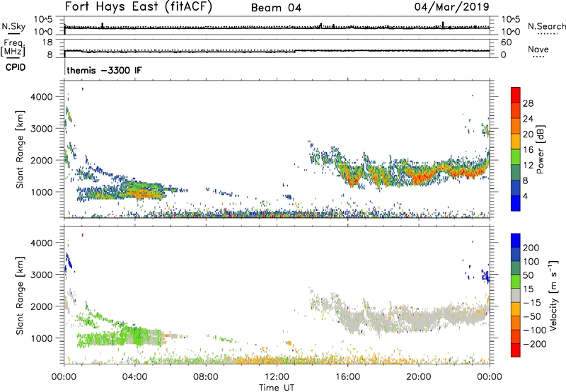Click the '4000' tick on the power panel axis
This screenshot has width=566, height=392.
pos(42,97)
